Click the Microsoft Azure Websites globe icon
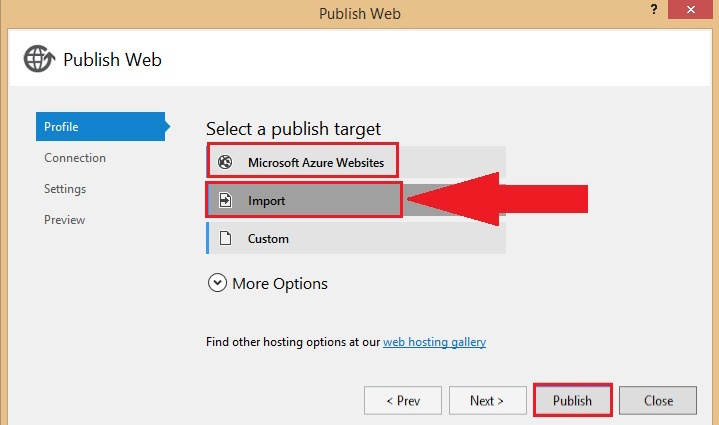This screenshot has width=719, height=425. pyautogui.click(x=225, y=162)
